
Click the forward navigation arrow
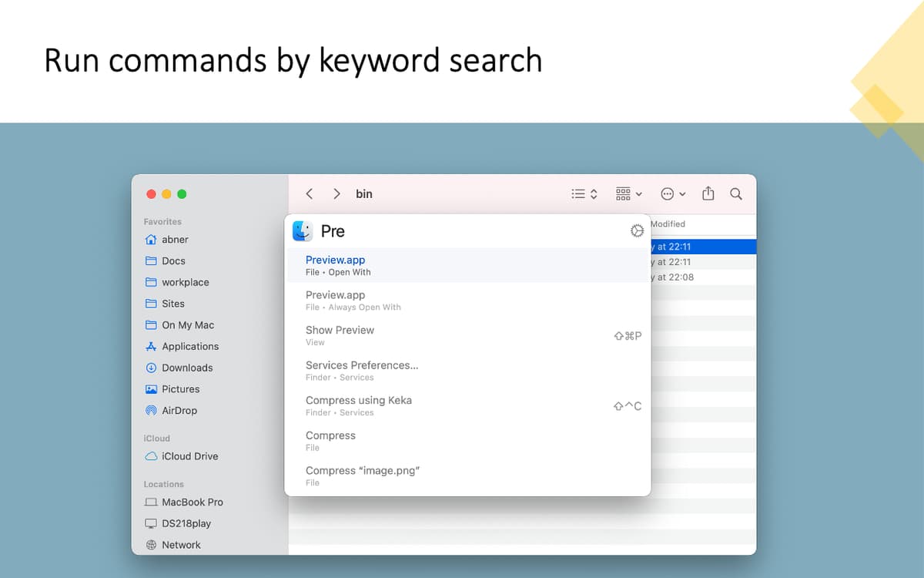pos(336,193)
